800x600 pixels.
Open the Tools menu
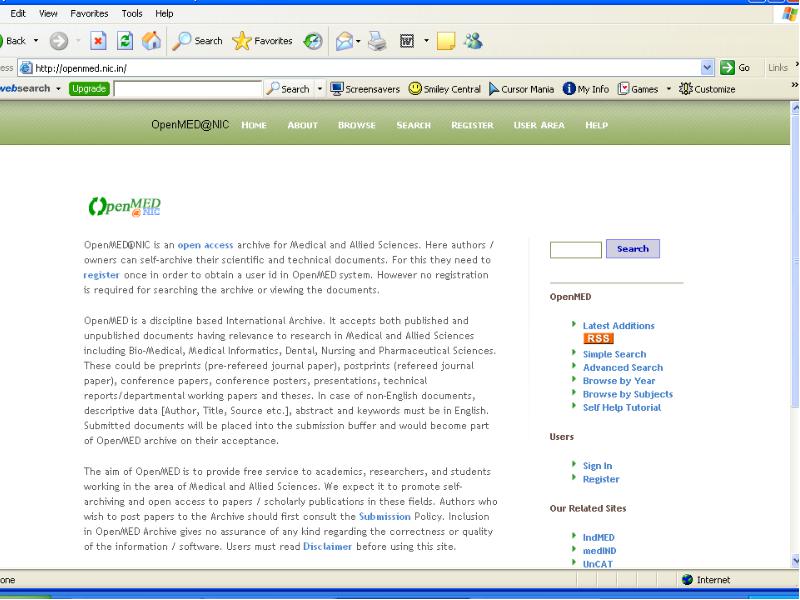tap(132, 14)
